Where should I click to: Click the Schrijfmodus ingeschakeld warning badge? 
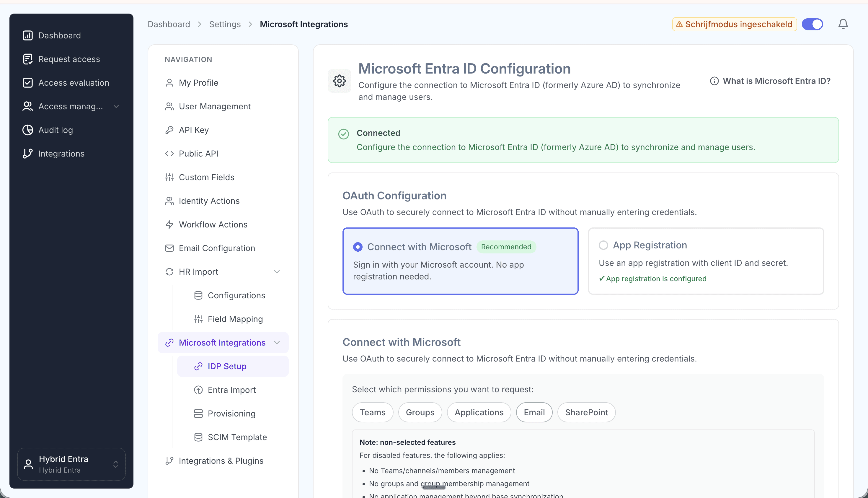734,24
